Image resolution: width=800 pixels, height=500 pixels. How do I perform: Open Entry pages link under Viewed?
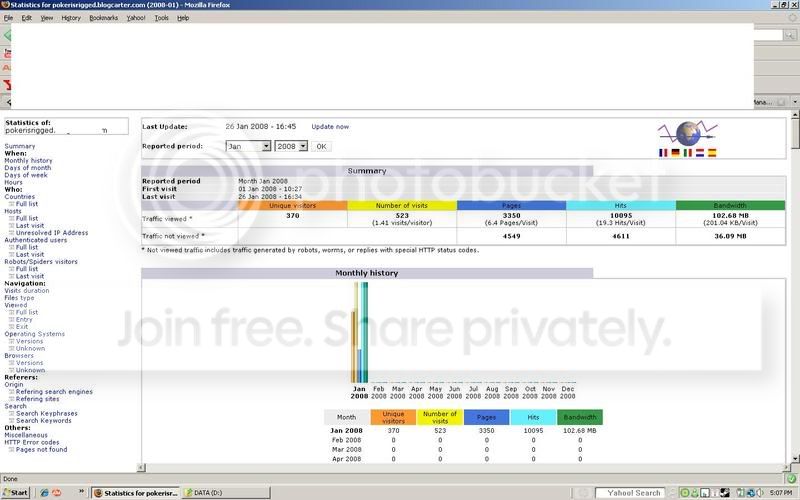(24, 319)
